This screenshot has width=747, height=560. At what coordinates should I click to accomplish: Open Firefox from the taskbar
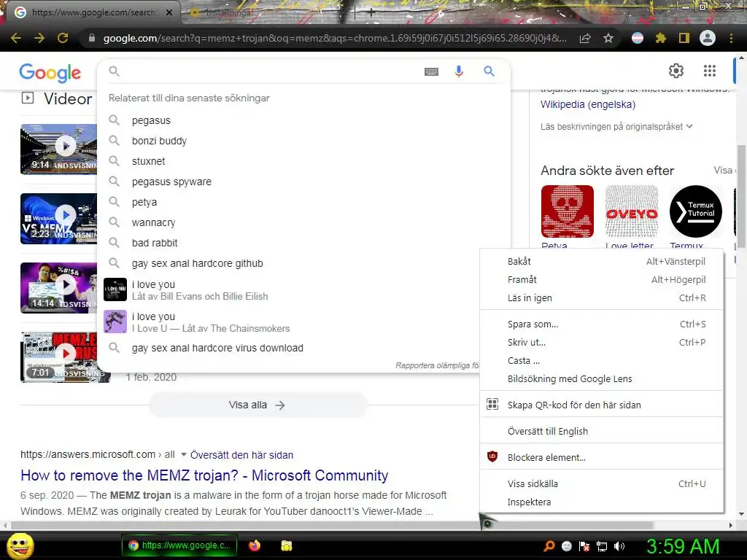tap(255, 545)
